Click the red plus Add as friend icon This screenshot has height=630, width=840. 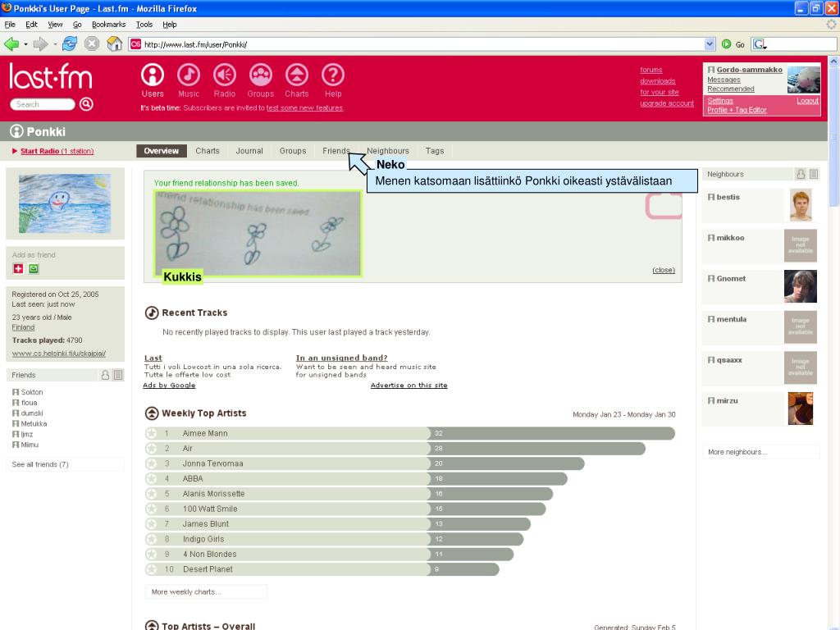point(18,269)
